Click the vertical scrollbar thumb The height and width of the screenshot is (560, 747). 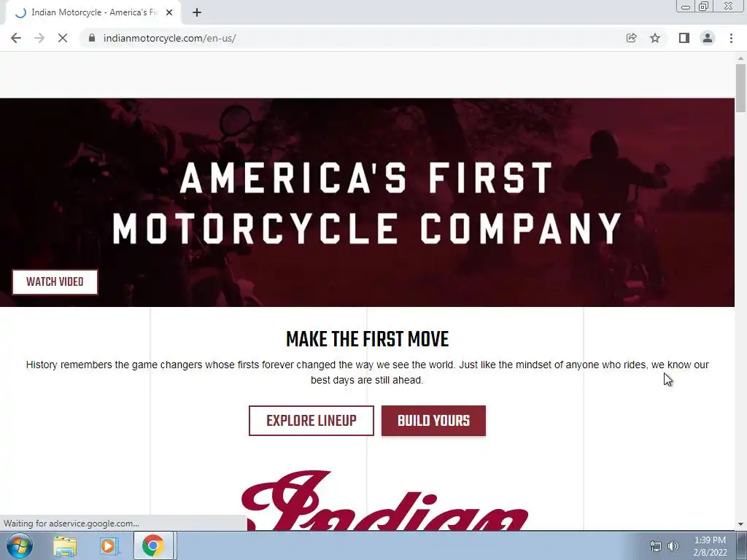coord(740,88)
